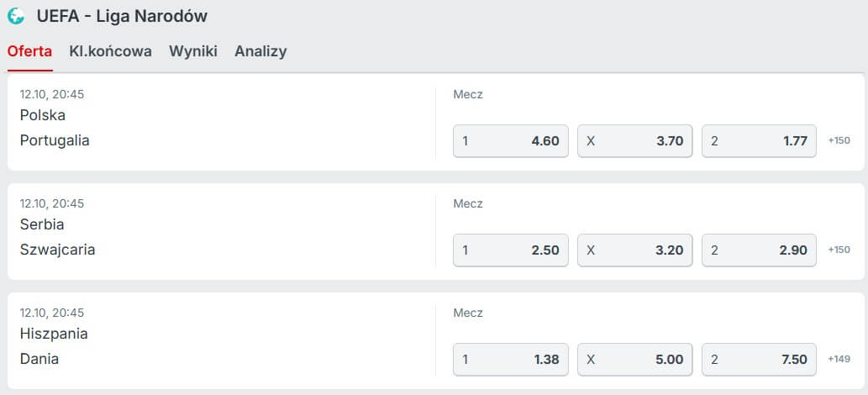Open the Szwajcaria team match link
The image size is (868, 395).
pos(58,250)
